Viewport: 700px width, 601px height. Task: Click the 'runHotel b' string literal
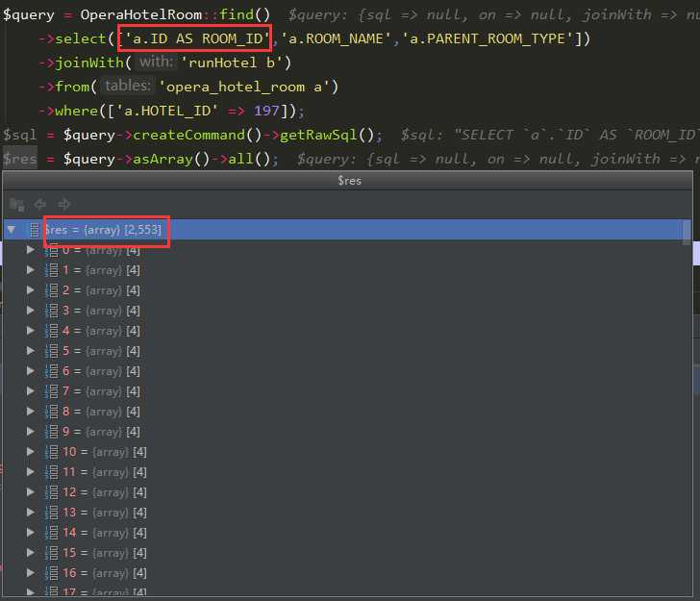pyautogui.click(x=231, y=63)
